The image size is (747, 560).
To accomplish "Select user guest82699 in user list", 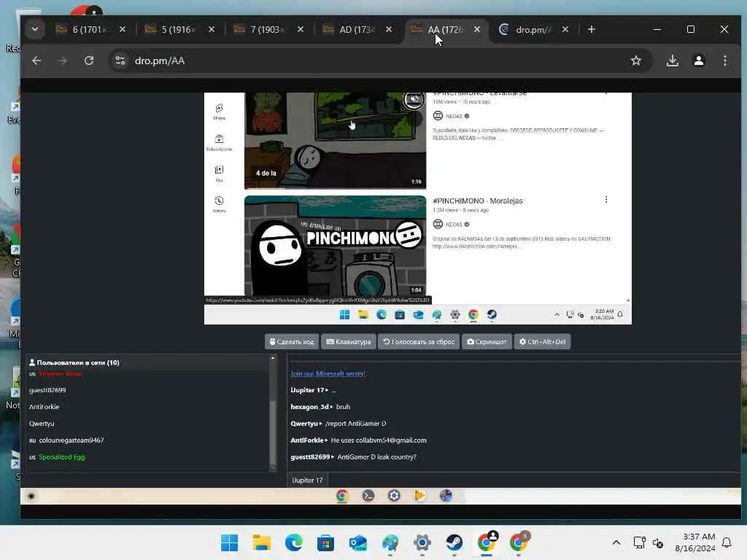I will pyautogui.click(x=47, y=390).
